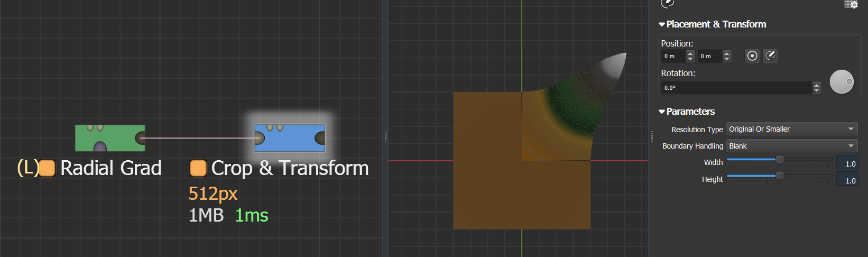868x257 pixels.
Task: Collapse the Parameters section
Action: pyautogui.click(x=662, y=112)
